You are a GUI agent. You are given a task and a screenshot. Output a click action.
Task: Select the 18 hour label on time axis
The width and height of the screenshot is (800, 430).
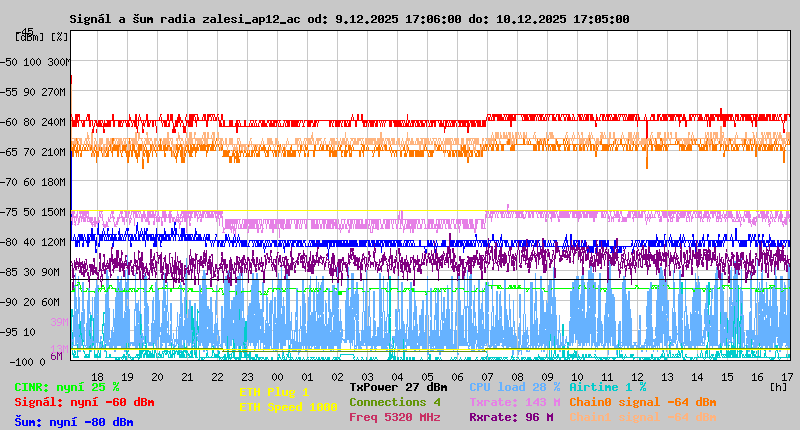(x=97, y=376)
